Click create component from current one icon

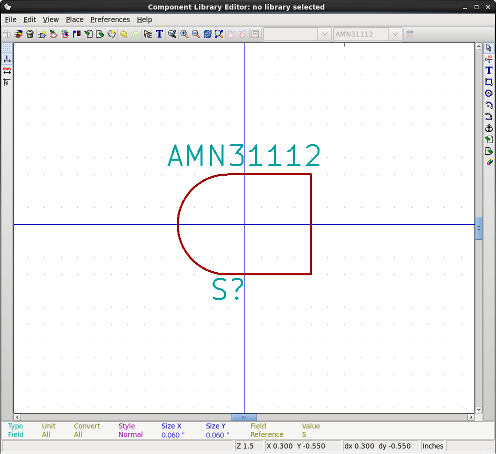[x=65, y=34]
